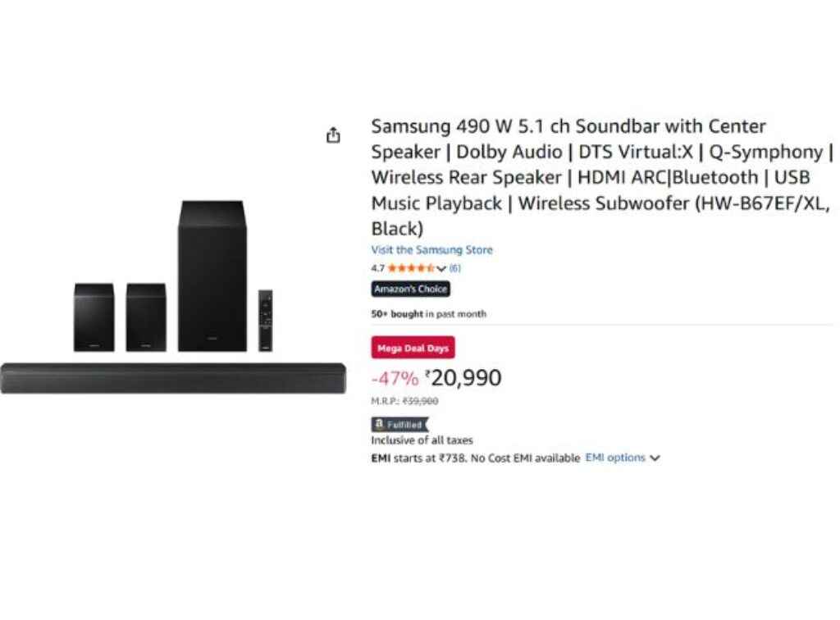Click the Mega Deal Days badge
The width and height of the screenshot is (840, 620).
click(413, 348)
